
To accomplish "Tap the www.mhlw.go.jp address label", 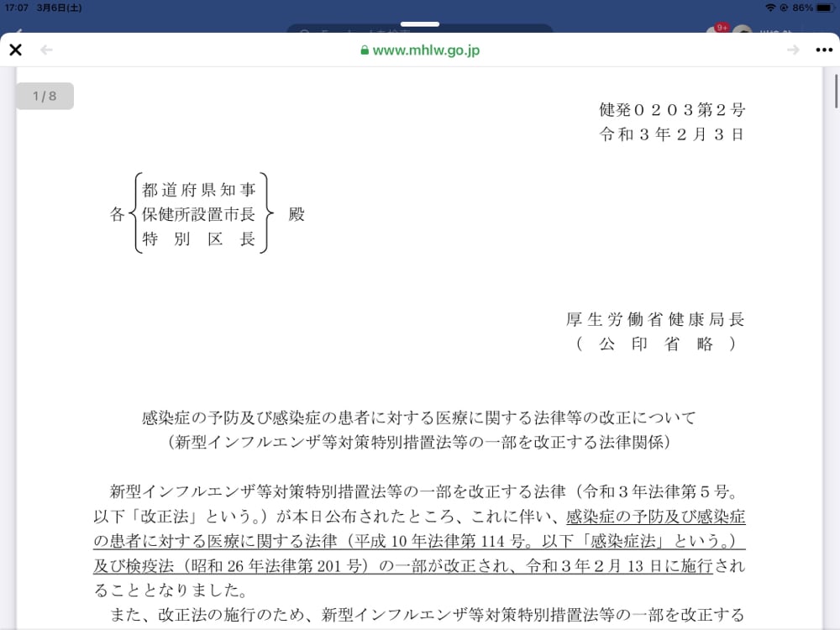I will tap(426, 50).
